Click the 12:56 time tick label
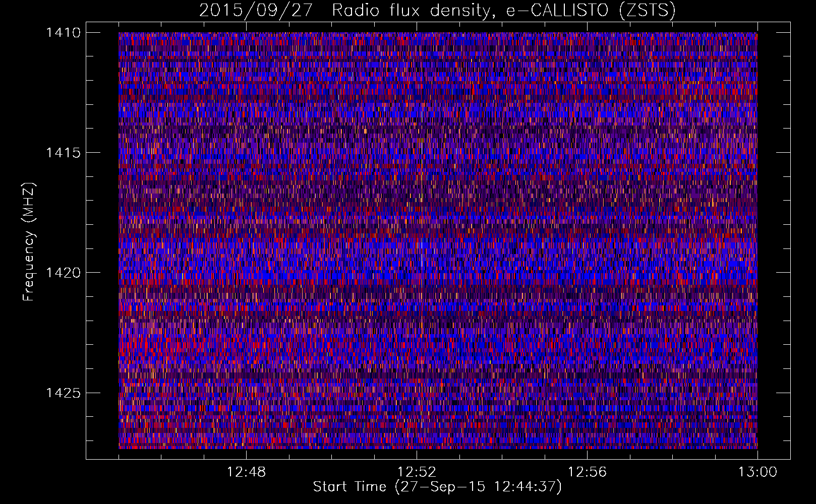 click(x=587, y=472)
